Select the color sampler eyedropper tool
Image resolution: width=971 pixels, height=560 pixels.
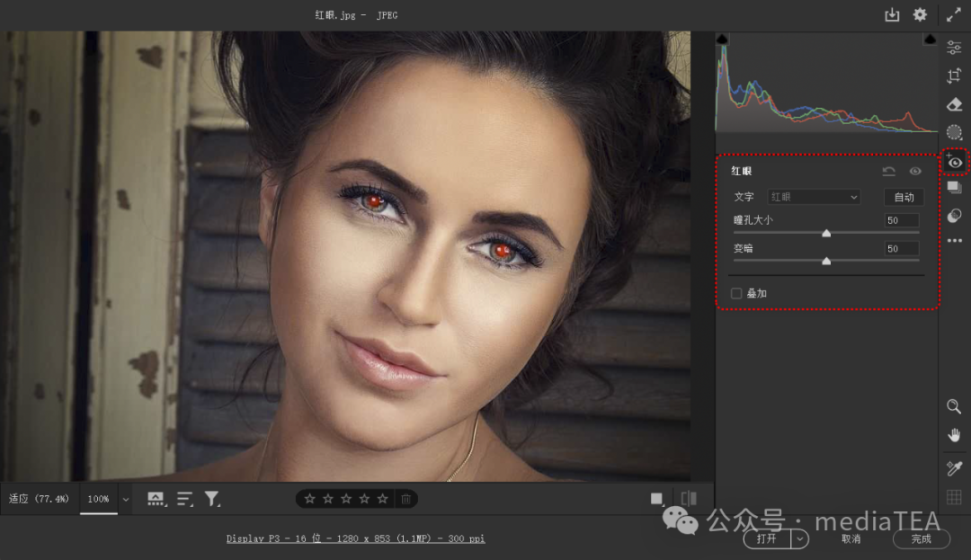[x=954, y=468]
